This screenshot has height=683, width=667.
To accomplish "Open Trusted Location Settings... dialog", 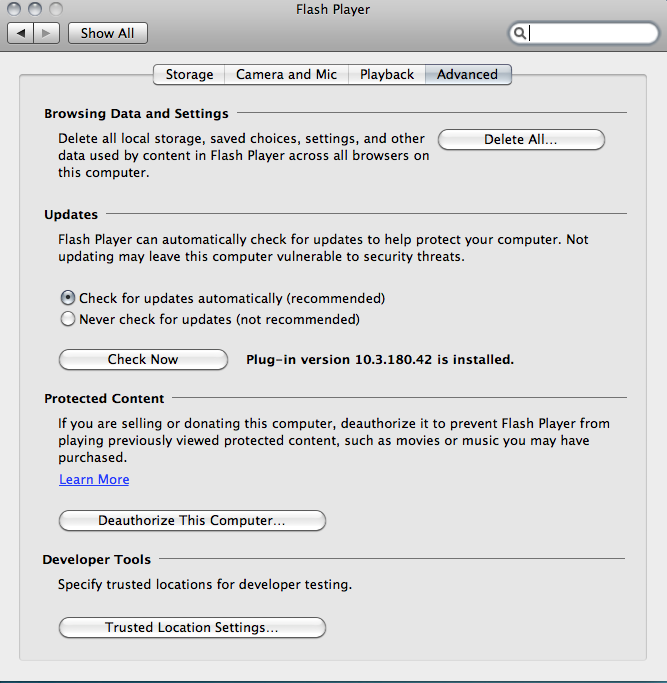I will point(192,627).
